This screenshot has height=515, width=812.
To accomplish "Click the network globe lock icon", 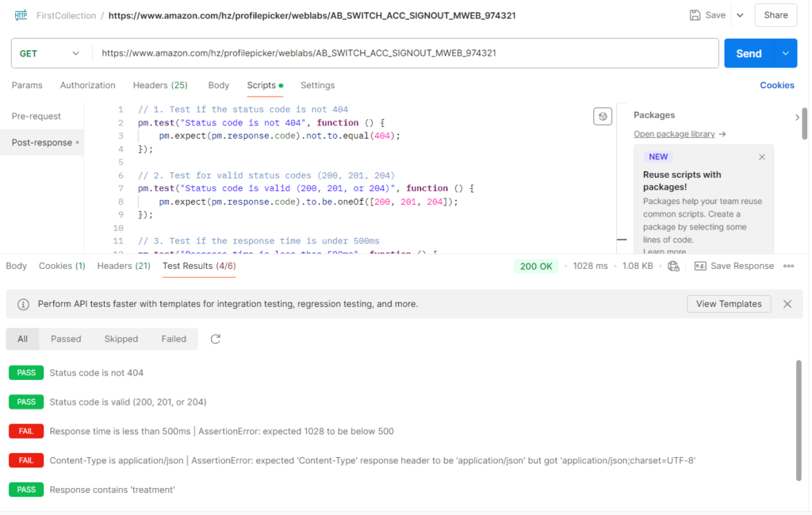I will (x=673, y=267).
